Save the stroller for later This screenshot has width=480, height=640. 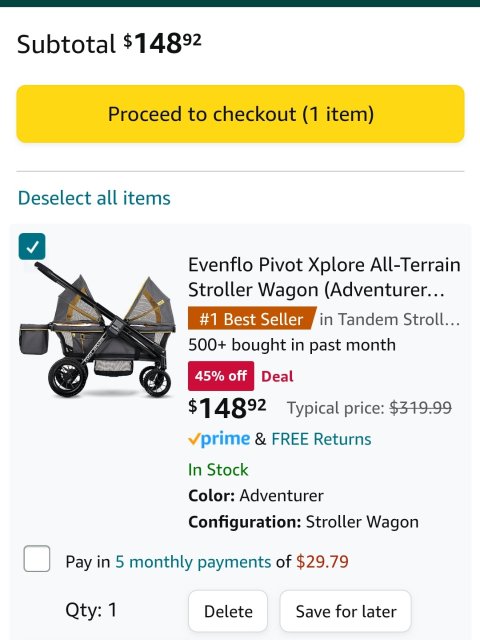[x=346, y=611]
